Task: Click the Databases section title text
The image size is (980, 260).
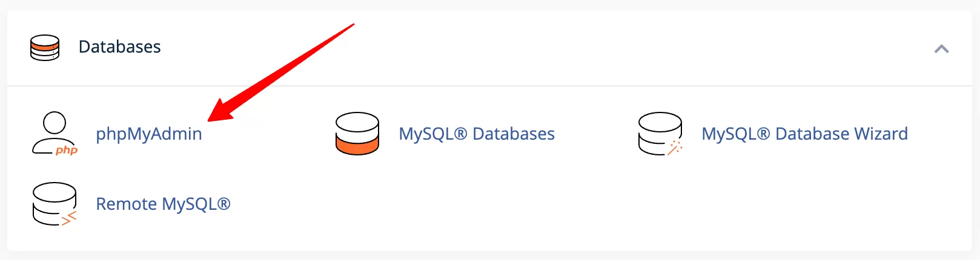Action: pos(120,47)
